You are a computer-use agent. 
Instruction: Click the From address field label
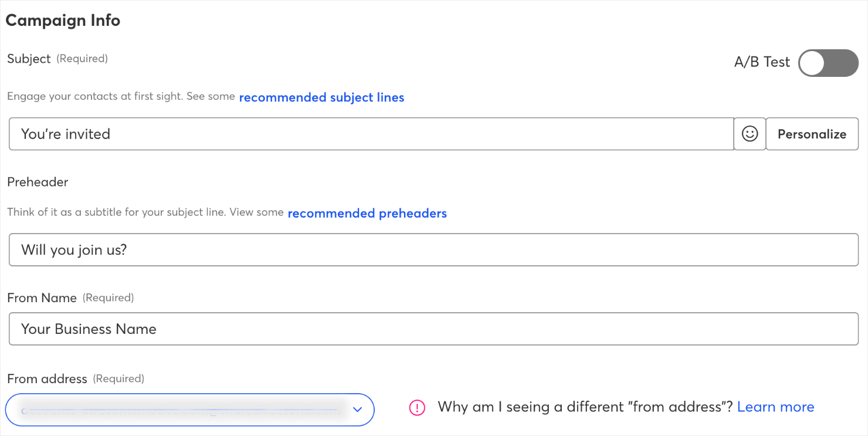coord(47,379)
